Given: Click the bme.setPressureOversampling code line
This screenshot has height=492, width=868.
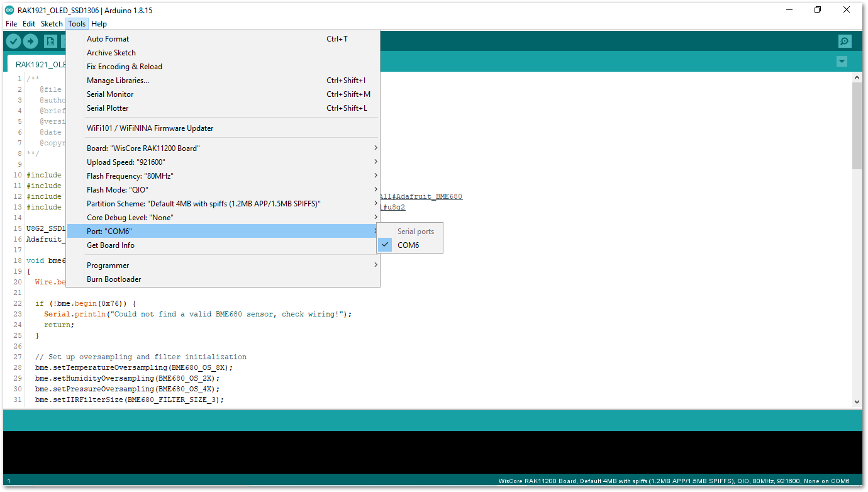Looking at the screenshot, I should [127, 389].
